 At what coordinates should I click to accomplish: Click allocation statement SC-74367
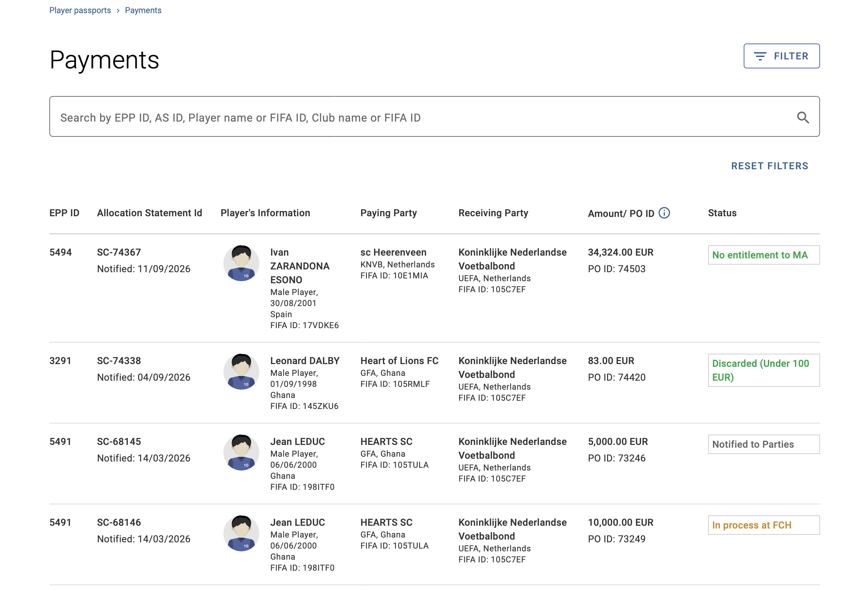tap(119, 252)
